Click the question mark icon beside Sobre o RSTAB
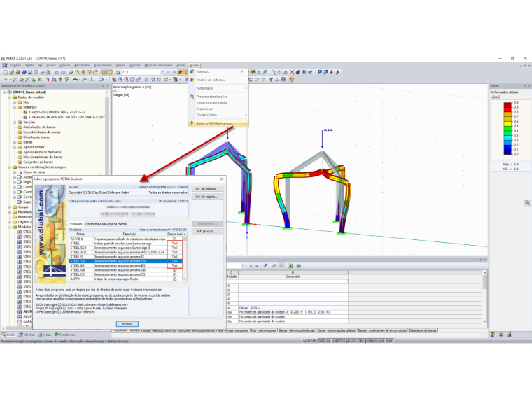The image size is (532, 399). (x=192, y=123)
